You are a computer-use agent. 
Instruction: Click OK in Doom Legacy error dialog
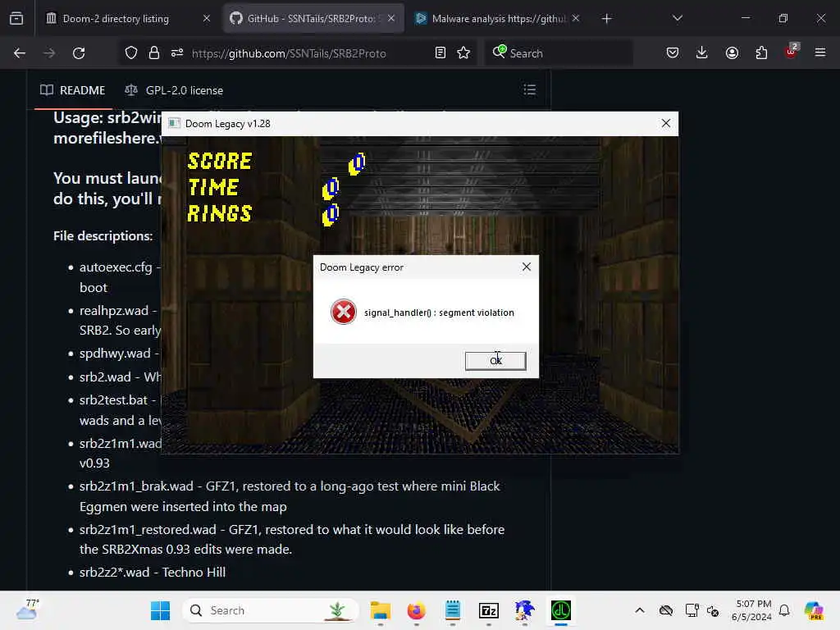495,361
